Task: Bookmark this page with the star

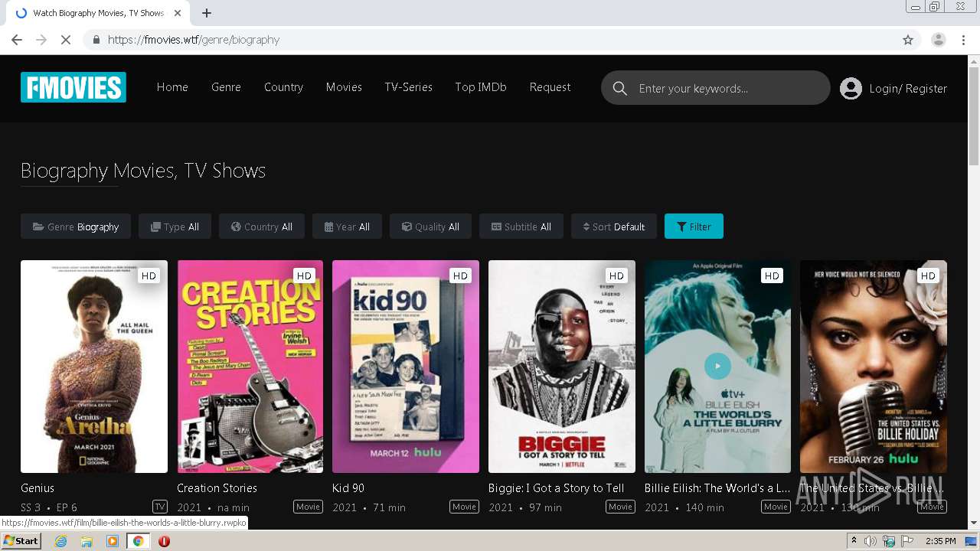Action: click(x=908, y=40)
